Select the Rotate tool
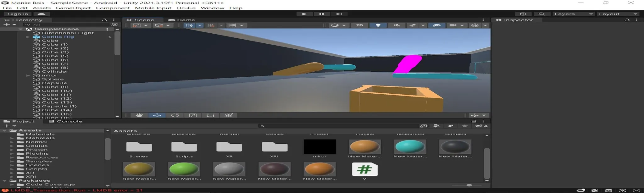 (x=175, y=115)
